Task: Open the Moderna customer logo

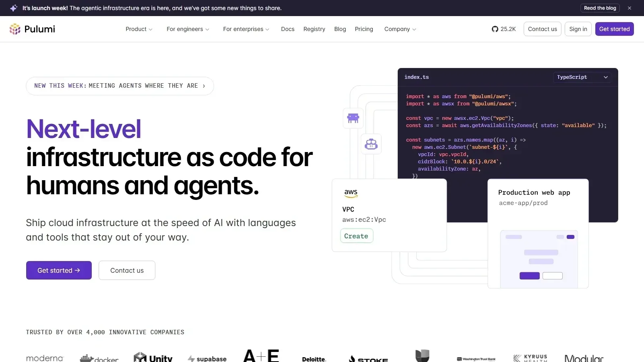Action: [45, 358]
